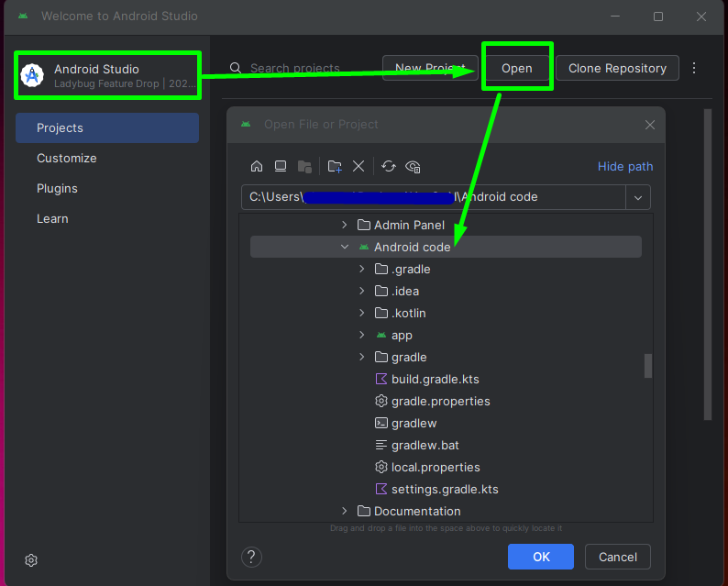Jump to the Desktop directory

281,166
